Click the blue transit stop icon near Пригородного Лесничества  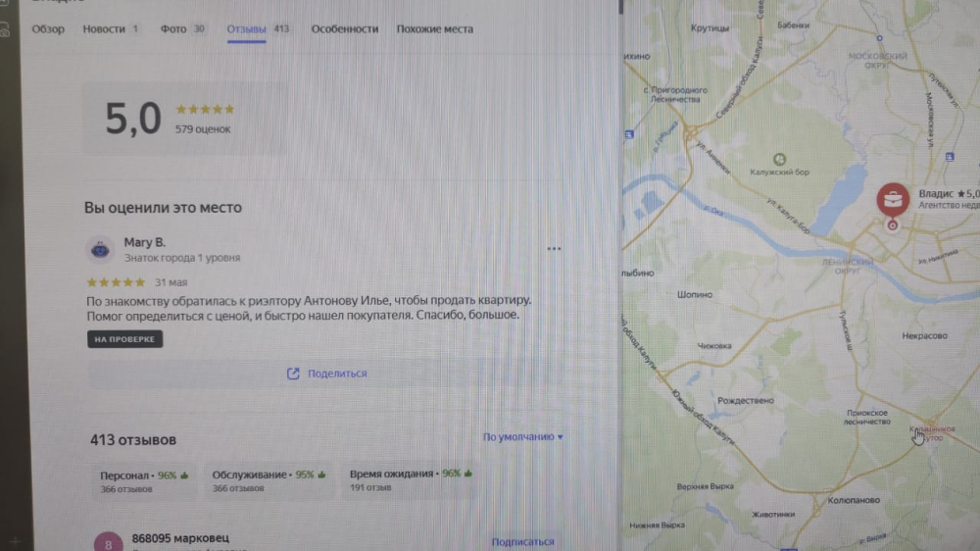tap(629, 134)
